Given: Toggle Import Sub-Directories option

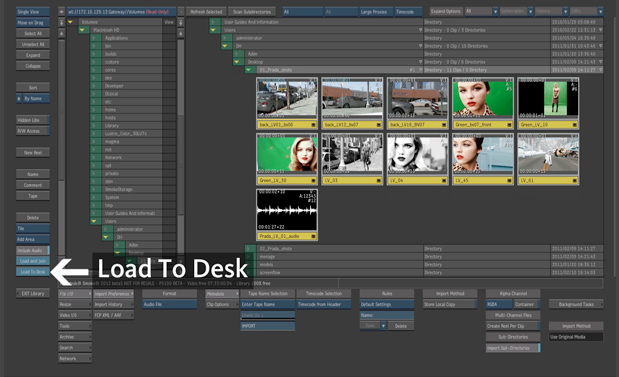Looking at the screenshot, I should (513, 348).
